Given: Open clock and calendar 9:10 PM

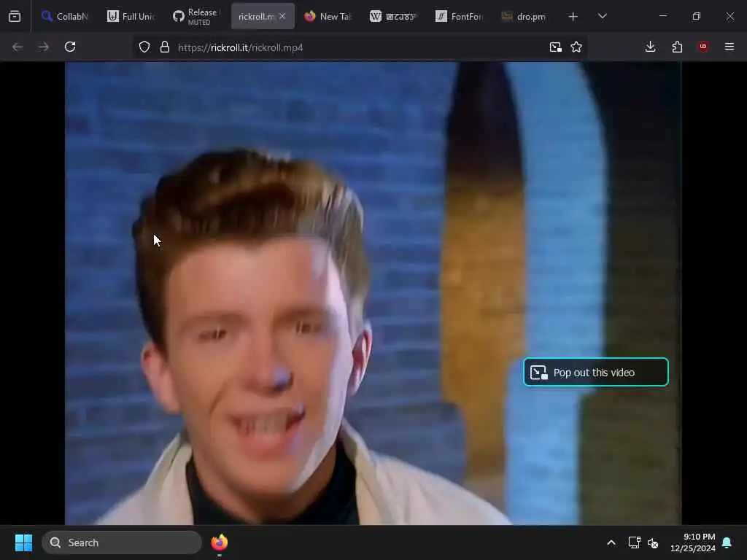Looking at the screenshot, I should coord(693,542).
